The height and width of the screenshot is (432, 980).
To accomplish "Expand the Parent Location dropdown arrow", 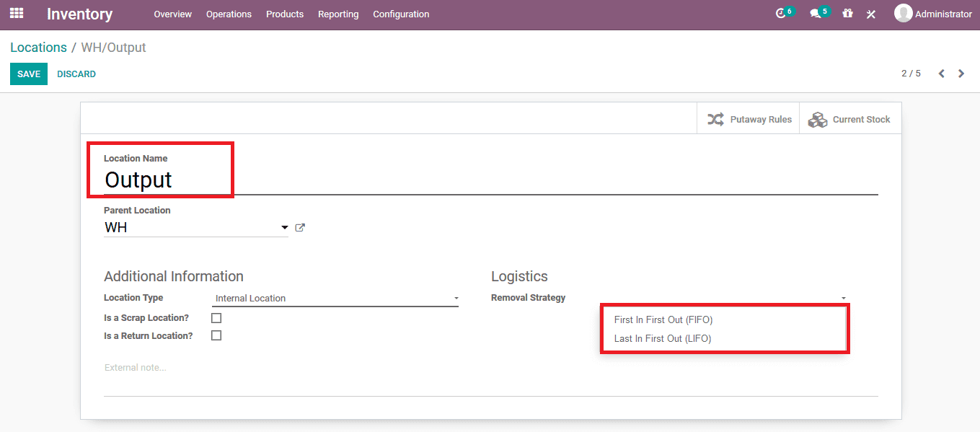I will (x=284, y=228).
